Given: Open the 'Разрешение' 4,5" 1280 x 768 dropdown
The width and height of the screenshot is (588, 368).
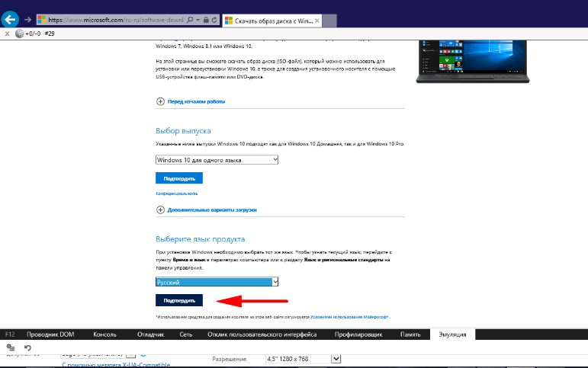Looking at the screenshot, I should pyautogui.click(x=304, y=359).
